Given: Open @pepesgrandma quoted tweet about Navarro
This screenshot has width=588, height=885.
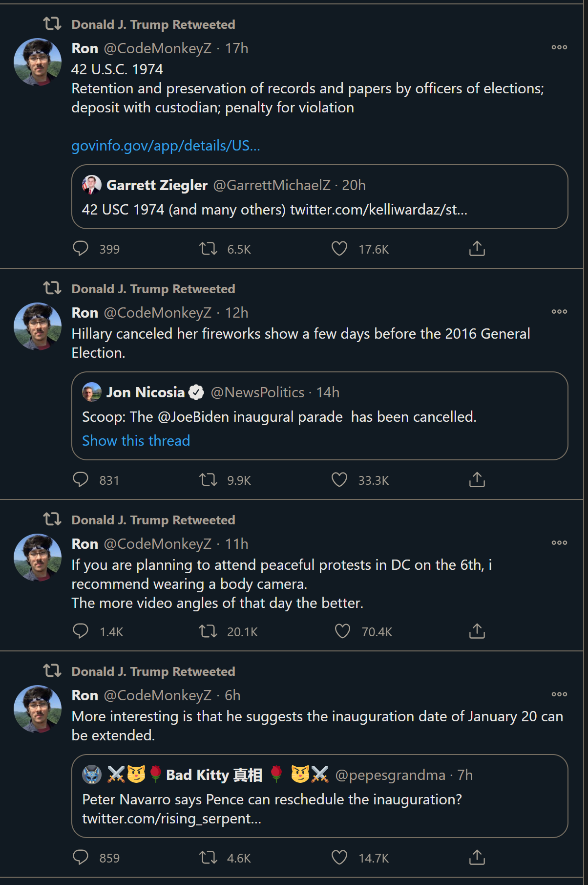Looking at the screenshot, I should point(320,796).
